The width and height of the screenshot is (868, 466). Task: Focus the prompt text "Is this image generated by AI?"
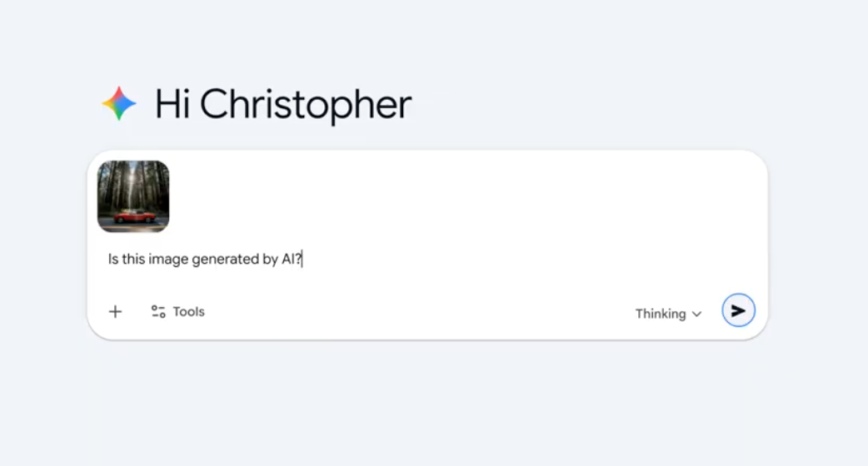click(x=205, y=260)
